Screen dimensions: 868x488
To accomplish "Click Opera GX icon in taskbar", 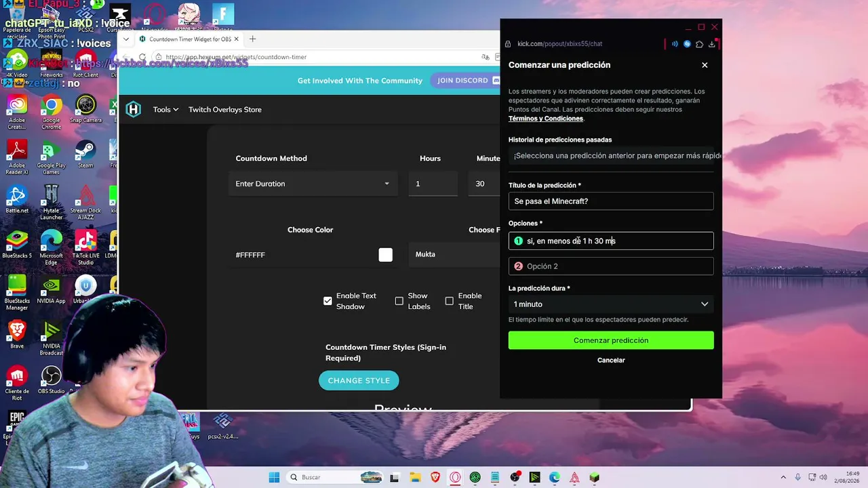I will click(x=455, y=477).
